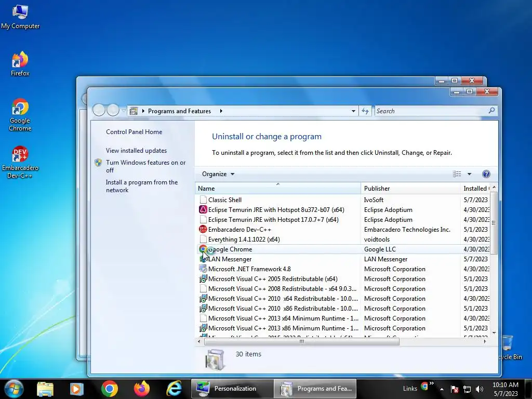
Task: Expand the arrow before Programs and Features
Action: [143, 111]
